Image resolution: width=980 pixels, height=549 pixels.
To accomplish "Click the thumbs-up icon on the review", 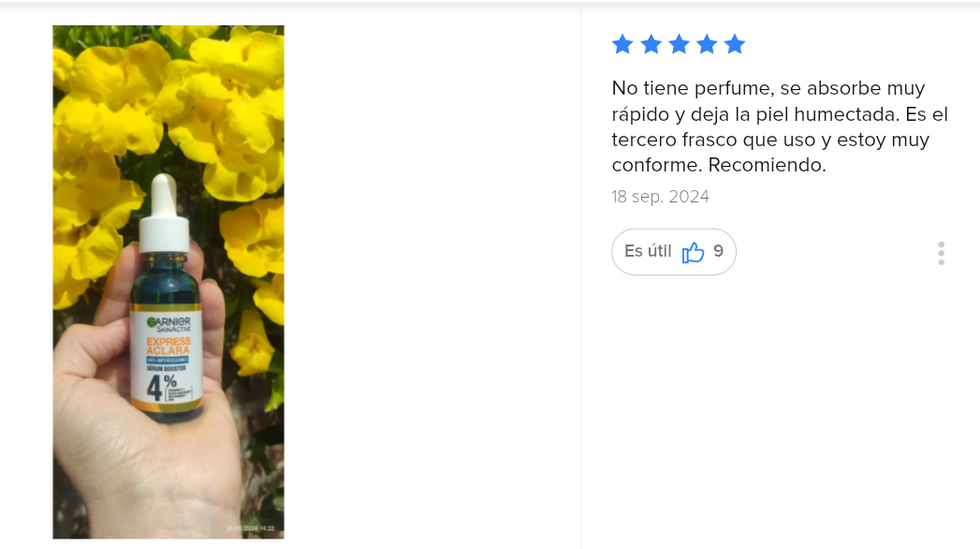I will coord(694,252).
